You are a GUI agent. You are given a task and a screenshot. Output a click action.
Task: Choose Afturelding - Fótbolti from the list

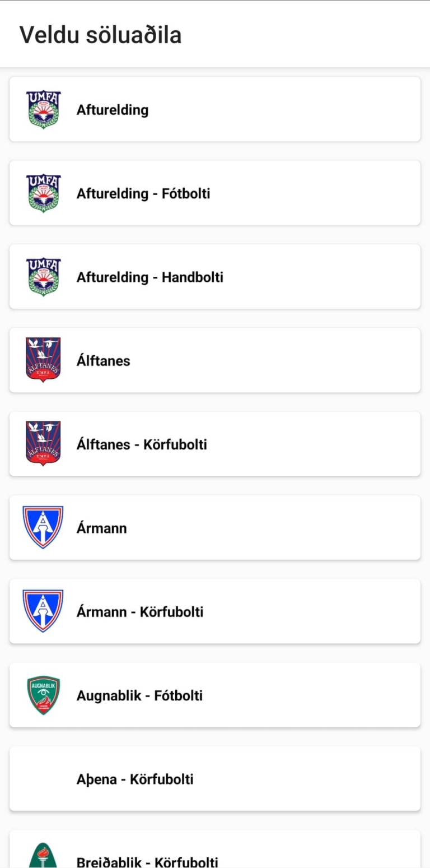click(x=215, y=193)
